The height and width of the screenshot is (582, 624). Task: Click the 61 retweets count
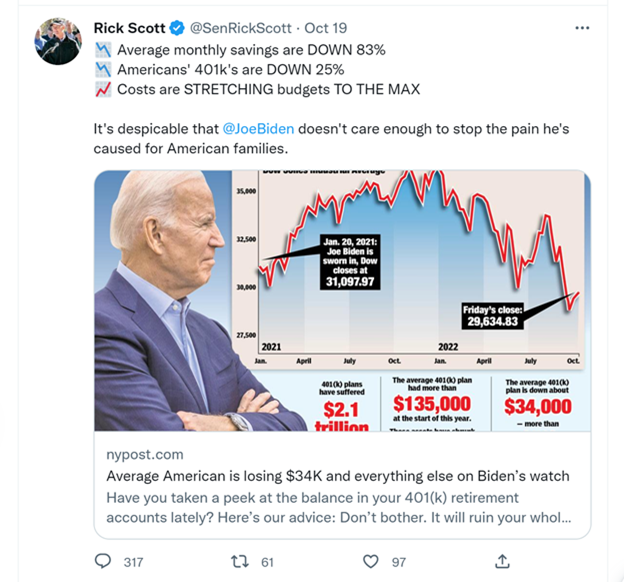pos(267,562)
